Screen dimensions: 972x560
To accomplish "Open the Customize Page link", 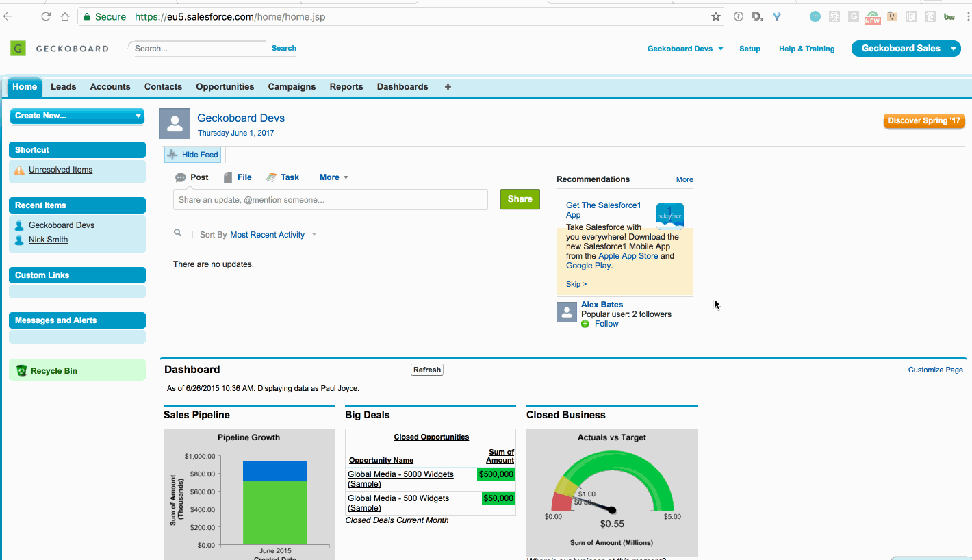I will click(x=936, y=370).
